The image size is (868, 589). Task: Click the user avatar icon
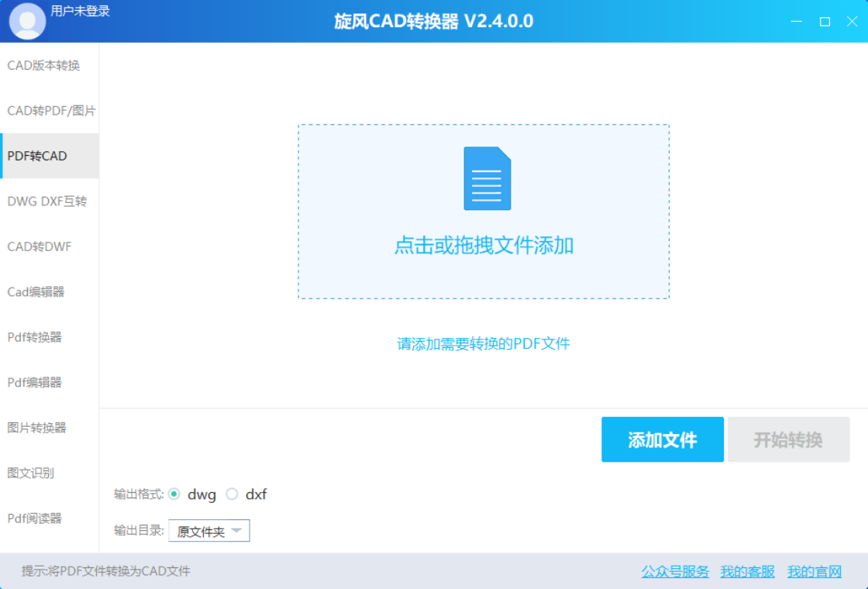pos(27,21)
